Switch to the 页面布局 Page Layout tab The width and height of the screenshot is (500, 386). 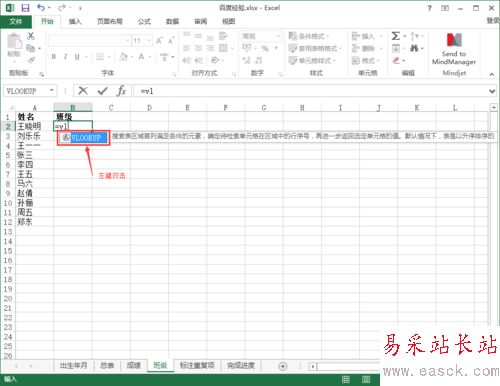[110, 22]
